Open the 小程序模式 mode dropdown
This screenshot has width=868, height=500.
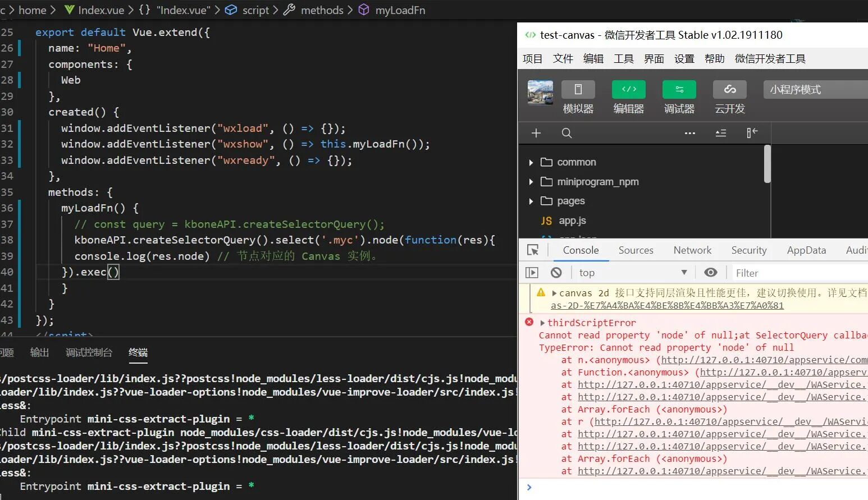pyautogui.click(x=815, y=90)
